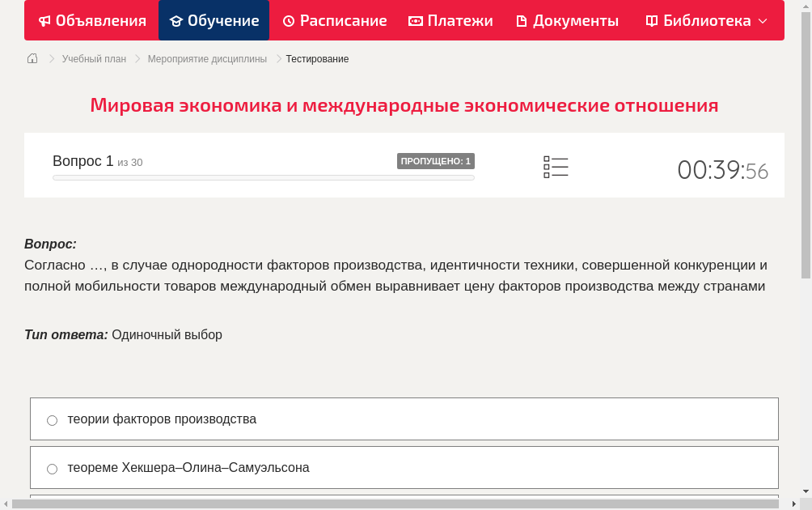Expand the Библиотека dropdown chevron
This screenshot has width=812, height=510.
pyautogui.click(x=762, y=22)
